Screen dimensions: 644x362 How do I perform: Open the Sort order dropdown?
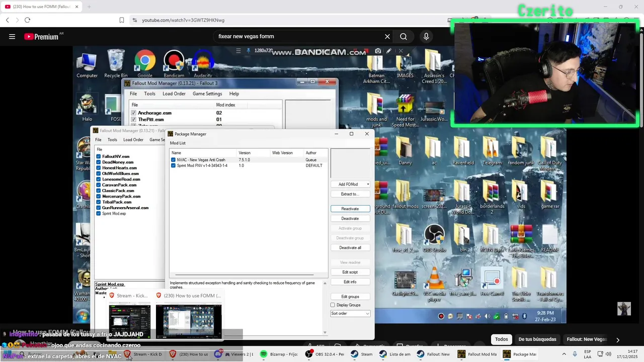pyautogui.click(x=350, y=313)
